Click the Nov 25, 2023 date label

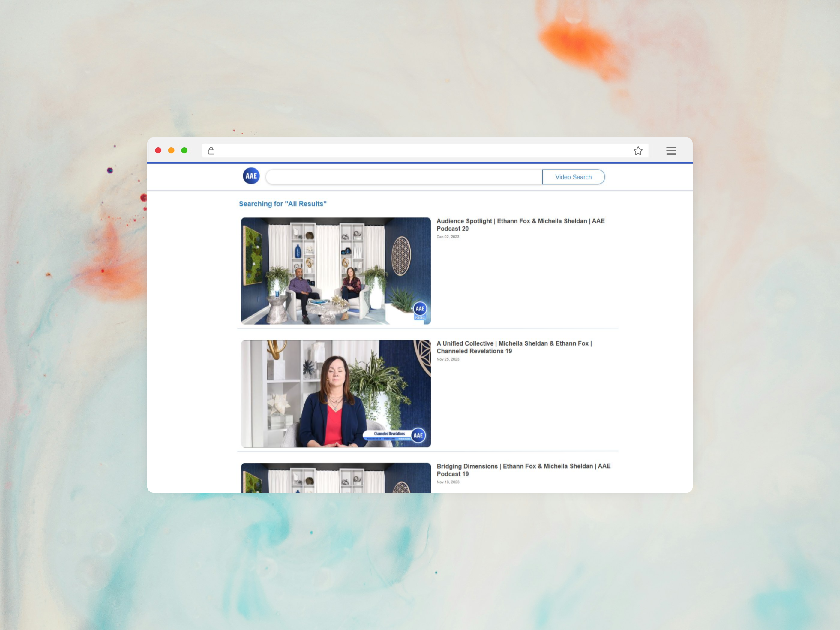tap(448, 359)
